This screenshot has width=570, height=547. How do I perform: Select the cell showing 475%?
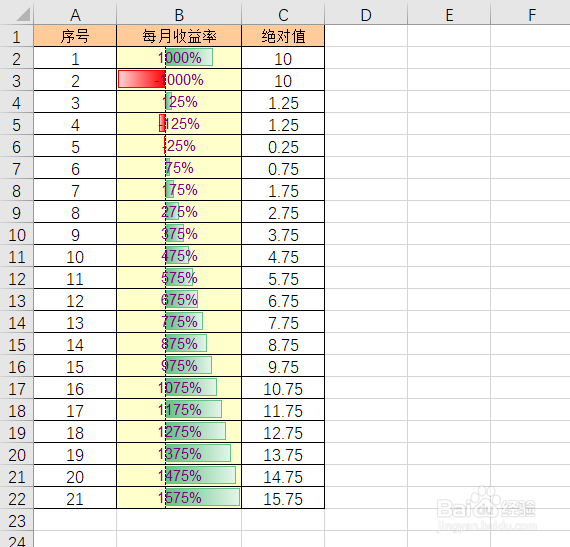tap(179, 256)
